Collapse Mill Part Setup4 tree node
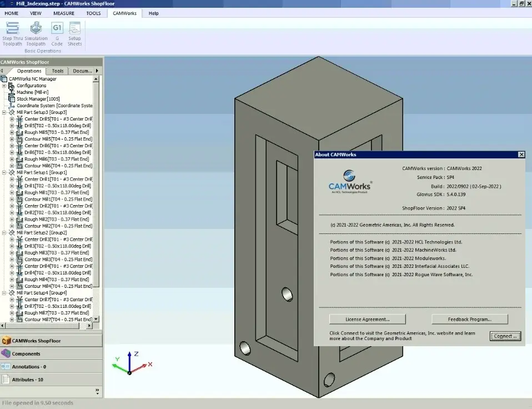This screenshot has width=532, height=409. (x=4, y=293)
